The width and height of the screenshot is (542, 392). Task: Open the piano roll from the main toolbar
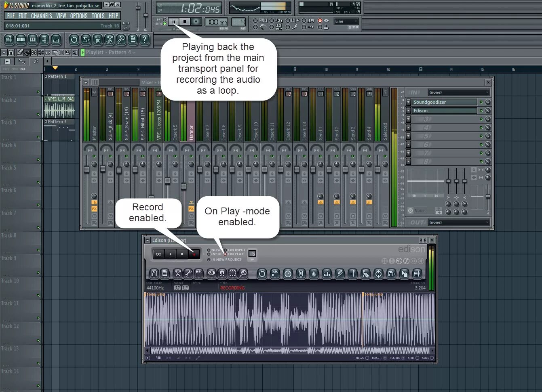(x=32, y=40)
